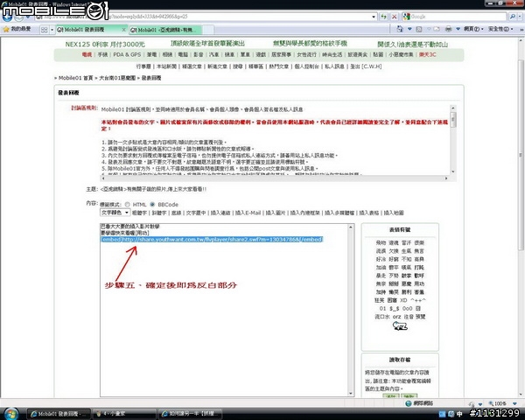Screen dimensions: 525x420
Task: Click the 文字置中 center text button
Action: coord(196,213)
